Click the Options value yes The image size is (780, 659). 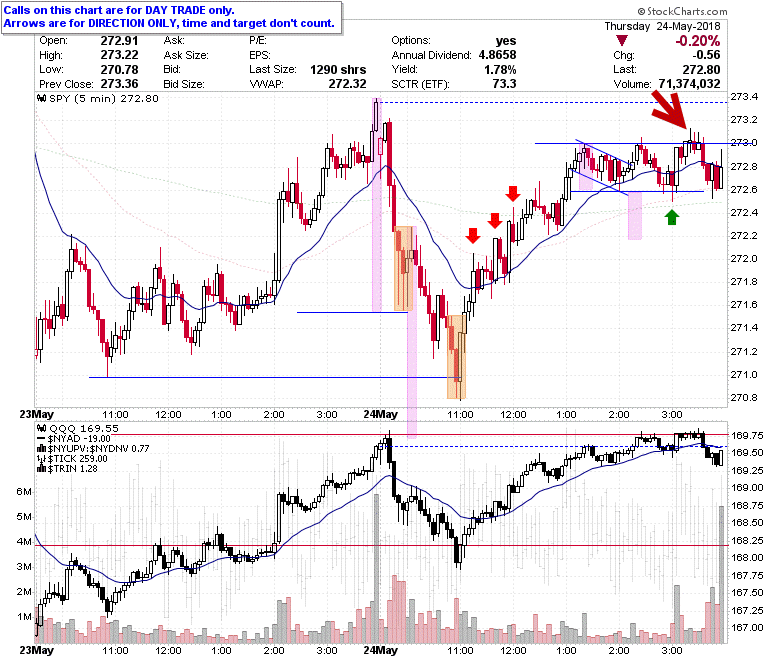[x=506, y=41]
